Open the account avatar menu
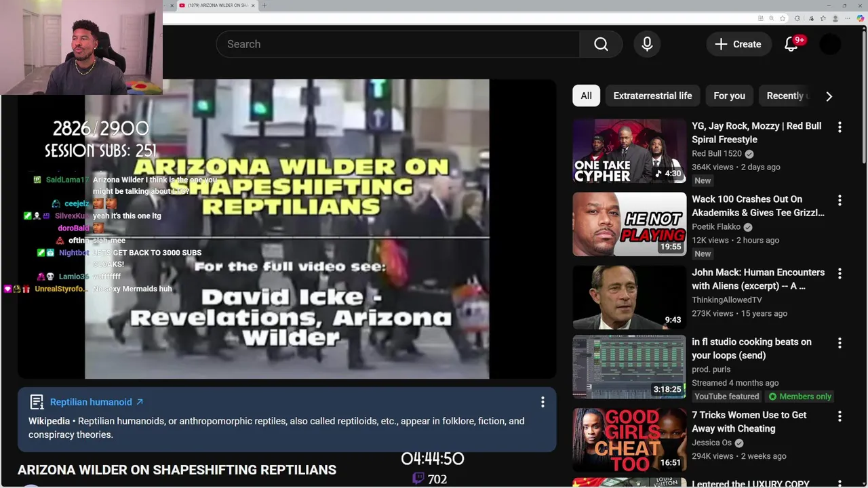868x488 pixels. pyautogui.click(x=830, y=44)
